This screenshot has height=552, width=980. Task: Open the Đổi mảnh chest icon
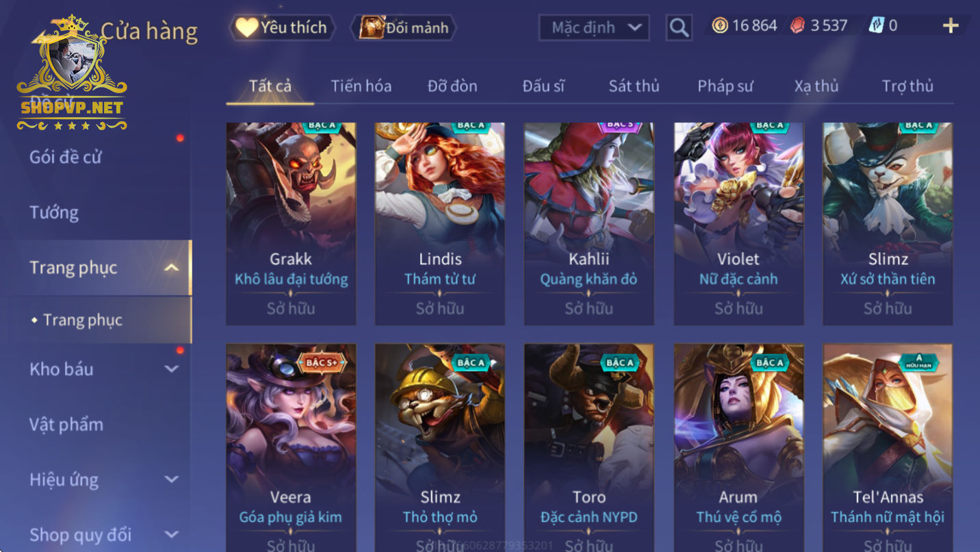(x=373, y=27)
